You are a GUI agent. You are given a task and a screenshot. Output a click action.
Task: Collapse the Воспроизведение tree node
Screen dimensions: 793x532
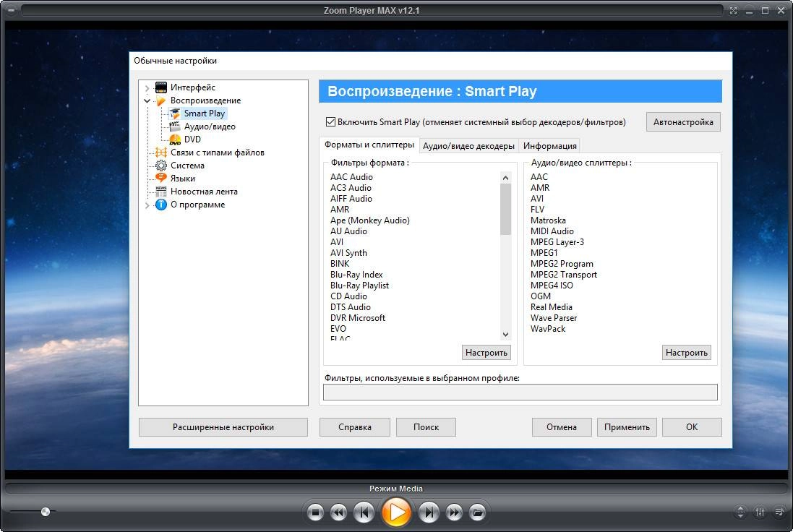coord(147,100)
